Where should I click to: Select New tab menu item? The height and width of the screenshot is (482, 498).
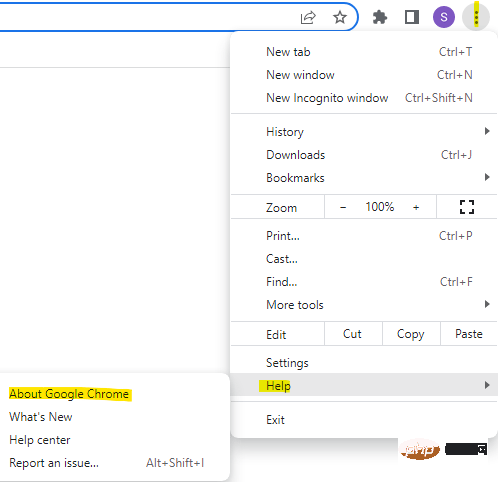point(364,52)
